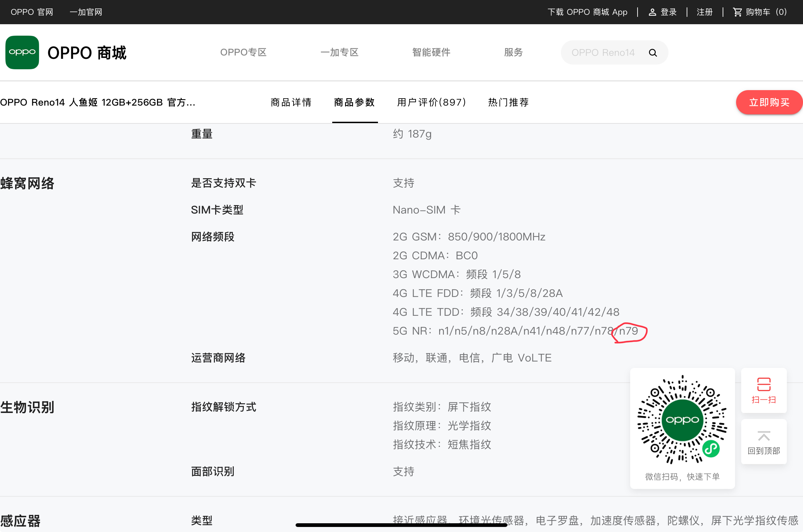
Task: Click the 4G LTE FDD 频段 line
Action: (x=477, y=293)
